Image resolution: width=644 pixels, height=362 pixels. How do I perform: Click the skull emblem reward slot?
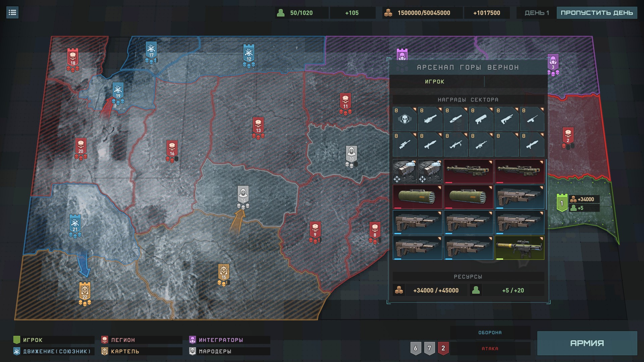(x=405, y=119)
